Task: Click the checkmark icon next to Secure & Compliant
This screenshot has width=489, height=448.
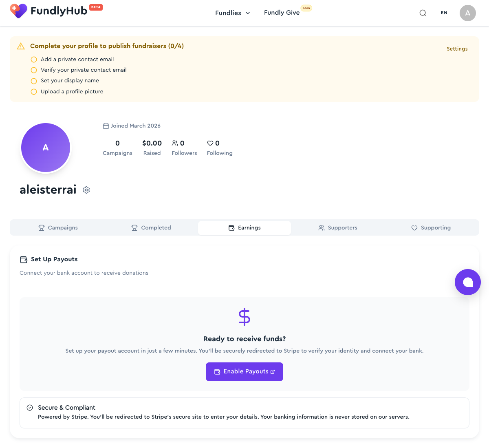Action: pos(30,407)
